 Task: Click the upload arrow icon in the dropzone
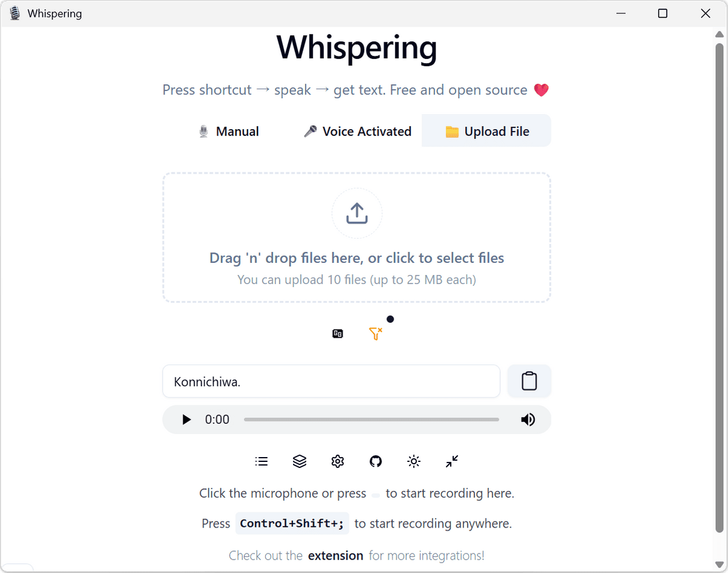click(357, 213)
